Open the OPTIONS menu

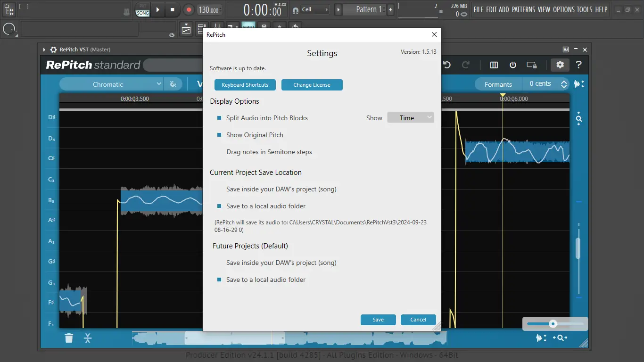click(x=564, y=9)
